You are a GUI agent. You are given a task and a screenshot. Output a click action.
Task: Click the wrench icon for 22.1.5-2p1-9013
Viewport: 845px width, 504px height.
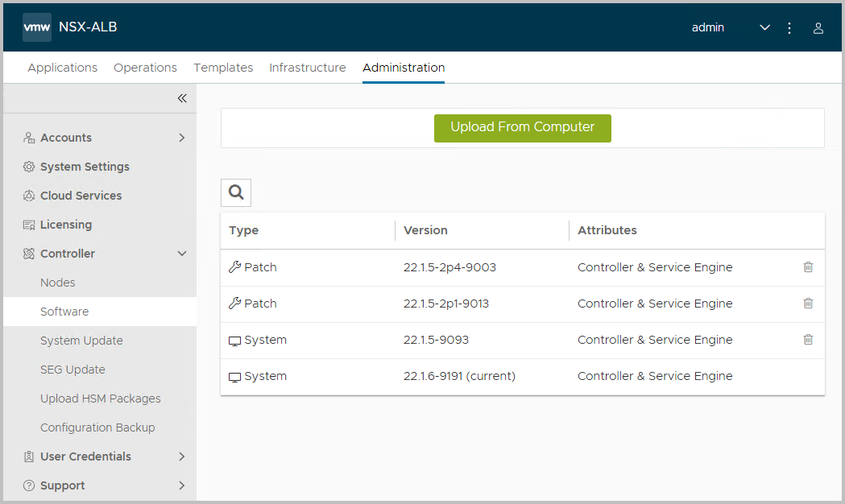[x=234, y=304]
